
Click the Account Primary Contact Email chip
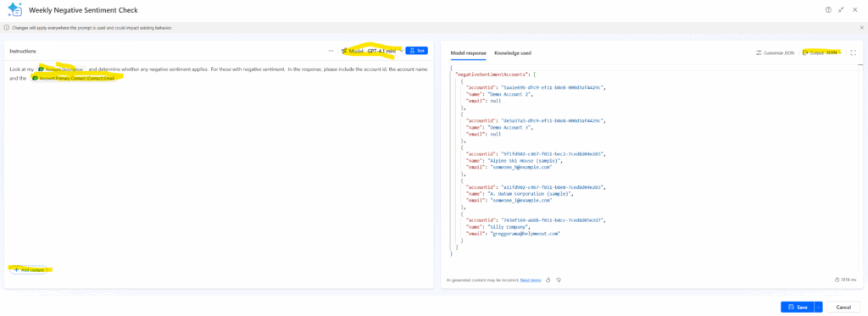tap(74, 79)
